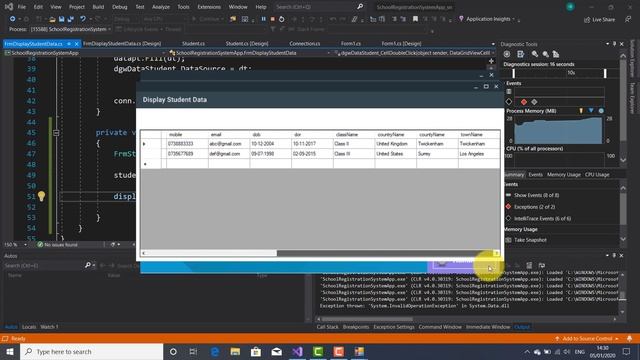Open the Debug menu

point(120,7)
